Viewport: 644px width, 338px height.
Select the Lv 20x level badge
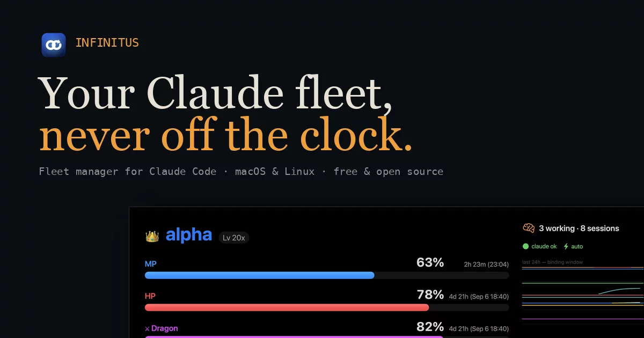[233, 237]
